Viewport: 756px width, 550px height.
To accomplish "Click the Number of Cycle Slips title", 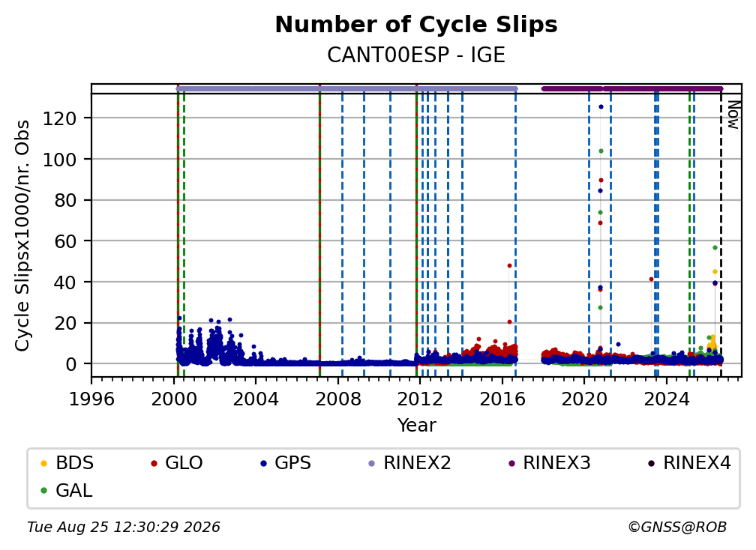I will coord(416,25).
